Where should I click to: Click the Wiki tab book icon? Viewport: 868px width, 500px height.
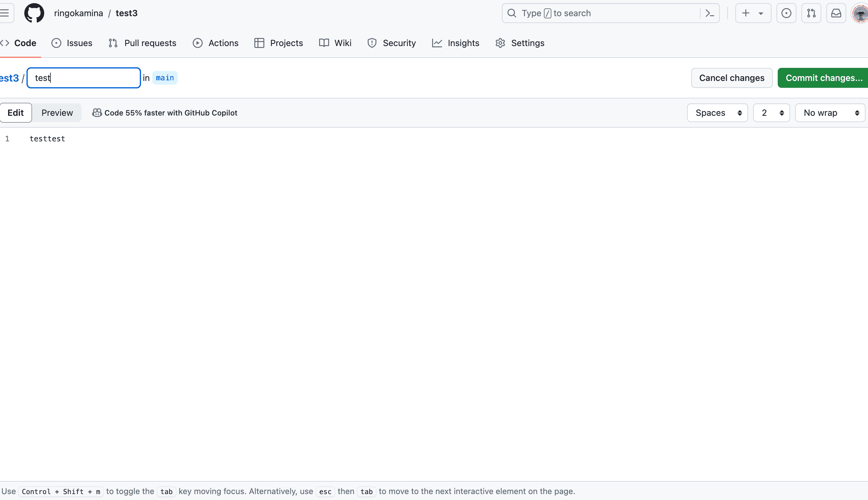point(324,43)
